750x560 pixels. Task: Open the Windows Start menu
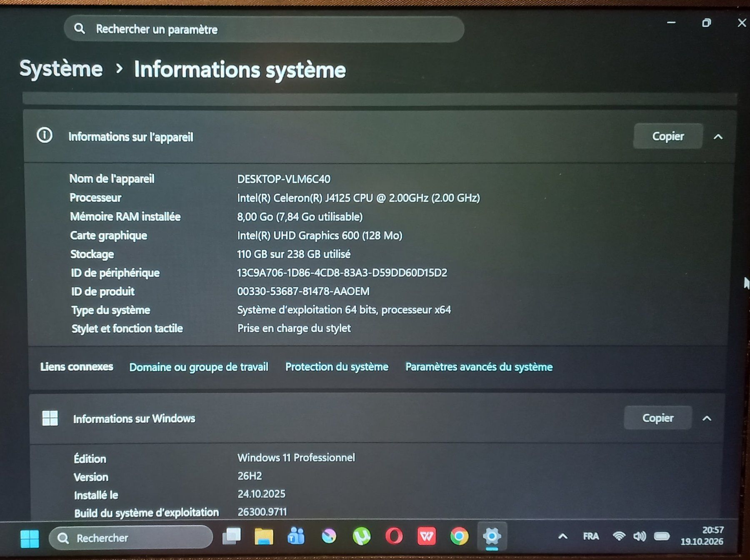30,538
